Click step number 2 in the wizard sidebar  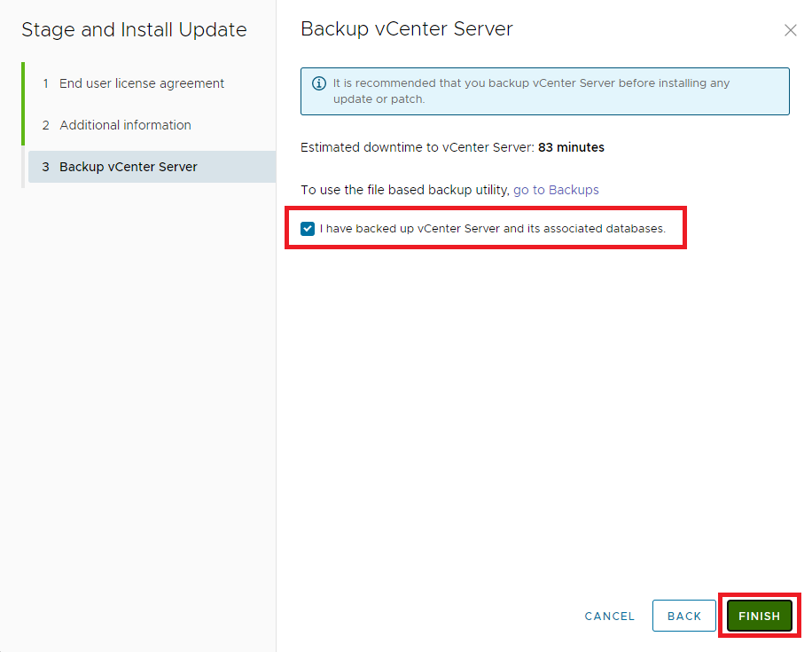tap(45, 125)
